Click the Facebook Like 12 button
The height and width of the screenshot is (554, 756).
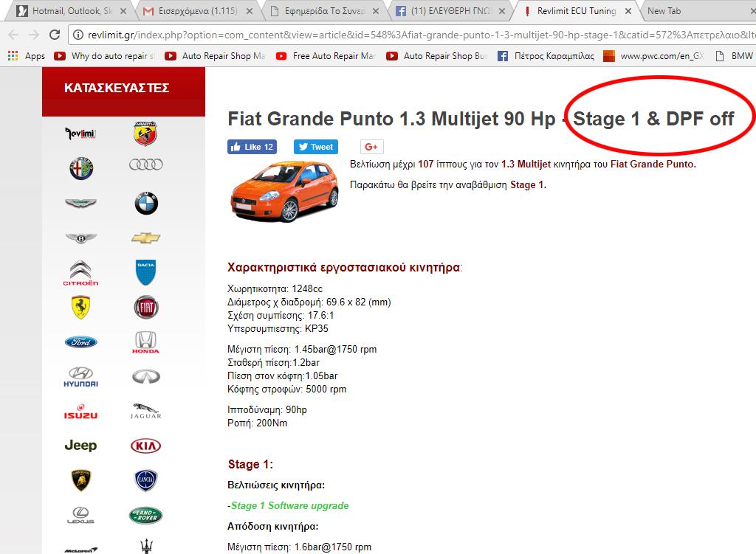[x=252, y=147]
